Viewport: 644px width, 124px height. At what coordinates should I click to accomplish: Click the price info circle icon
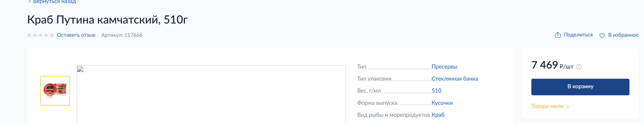click(x=579, y=67)
